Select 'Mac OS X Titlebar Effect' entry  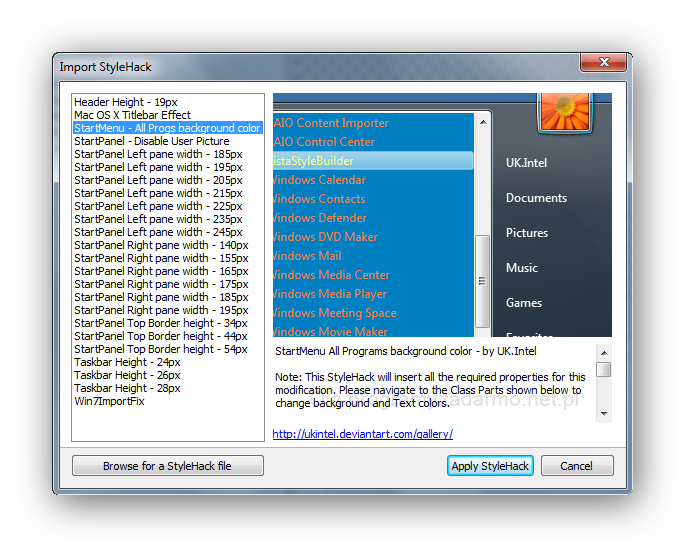(133, 115)
